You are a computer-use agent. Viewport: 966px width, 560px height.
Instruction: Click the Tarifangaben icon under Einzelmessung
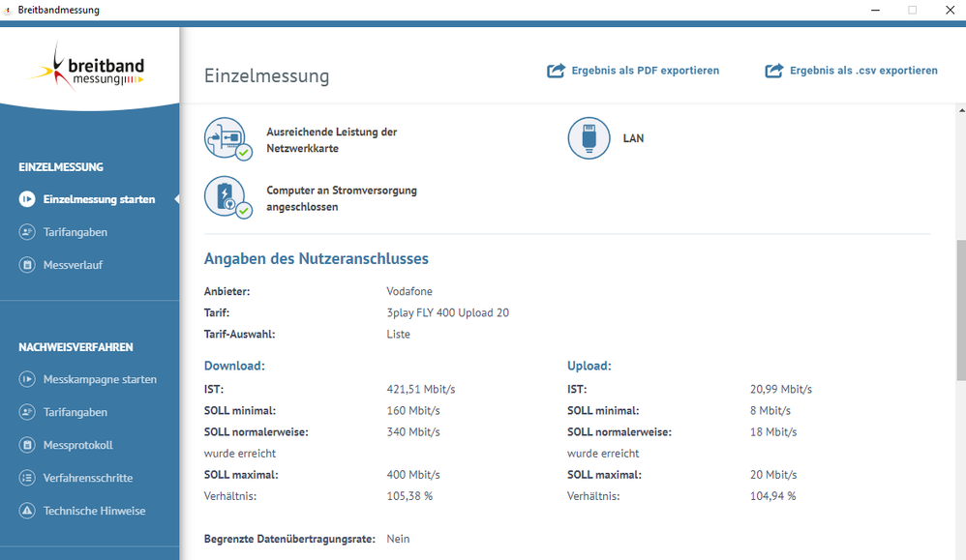[27, 232]
